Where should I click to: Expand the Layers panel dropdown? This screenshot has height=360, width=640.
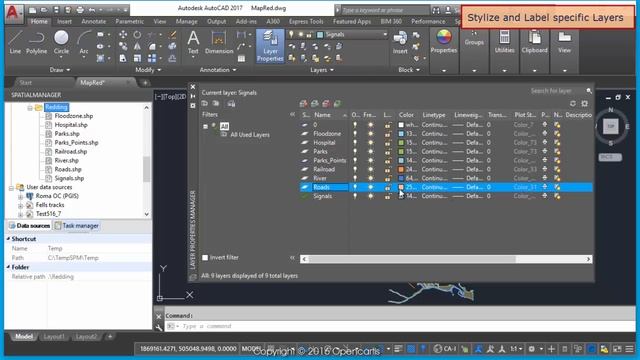click(x=322, y=70)
